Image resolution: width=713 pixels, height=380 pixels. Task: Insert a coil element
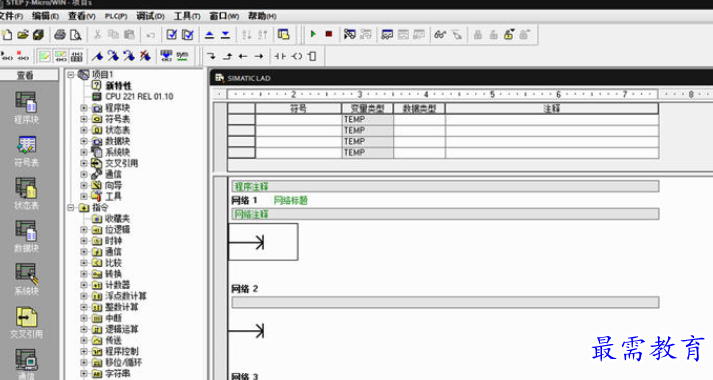(296, 56)
